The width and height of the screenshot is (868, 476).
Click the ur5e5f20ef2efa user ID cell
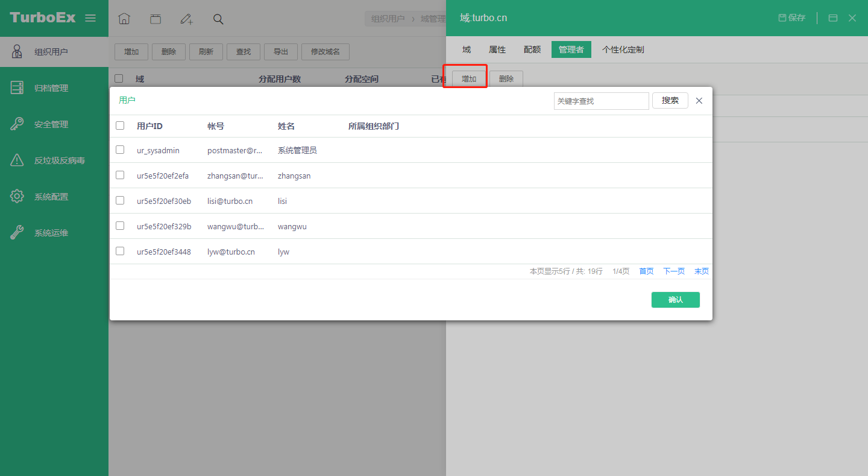pyautogui.click(x=163, y=176)
